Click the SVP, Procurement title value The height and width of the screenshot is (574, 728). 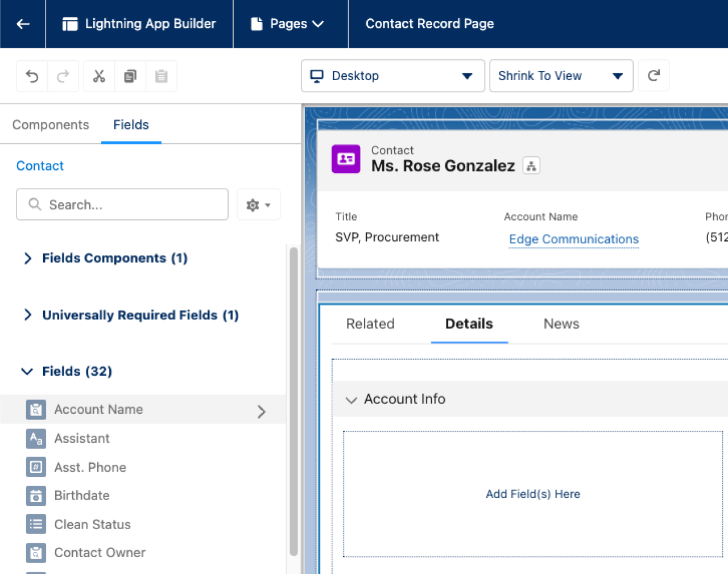[387, 238]
